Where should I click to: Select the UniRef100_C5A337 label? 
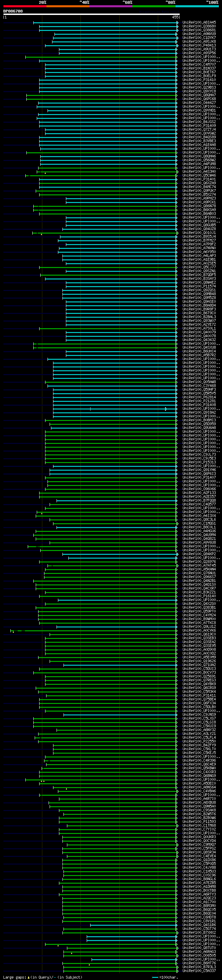click(x=199, y=971)
